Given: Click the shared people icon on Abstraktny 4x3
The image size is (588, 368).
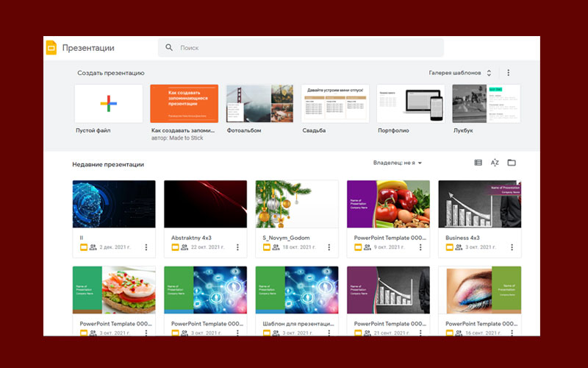Looking at the screenshot, I should [x=184, y=247].
